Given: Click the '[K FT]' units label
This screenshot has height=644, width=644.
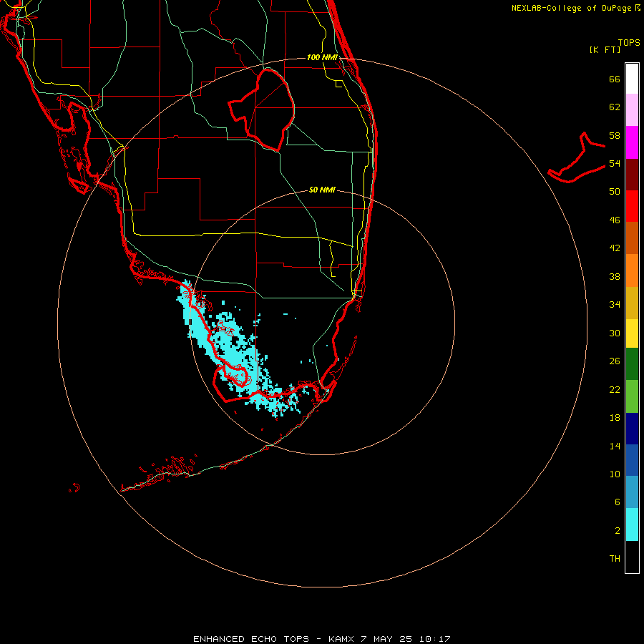Looking at the screenshot, I should coord(605,49).
